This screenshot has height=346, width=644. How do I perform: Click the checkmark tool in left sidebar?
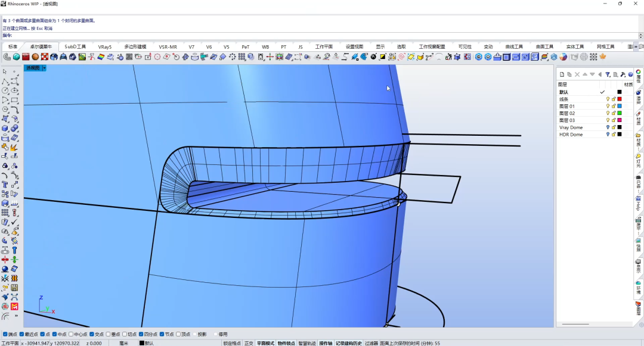tap(14, 222)
